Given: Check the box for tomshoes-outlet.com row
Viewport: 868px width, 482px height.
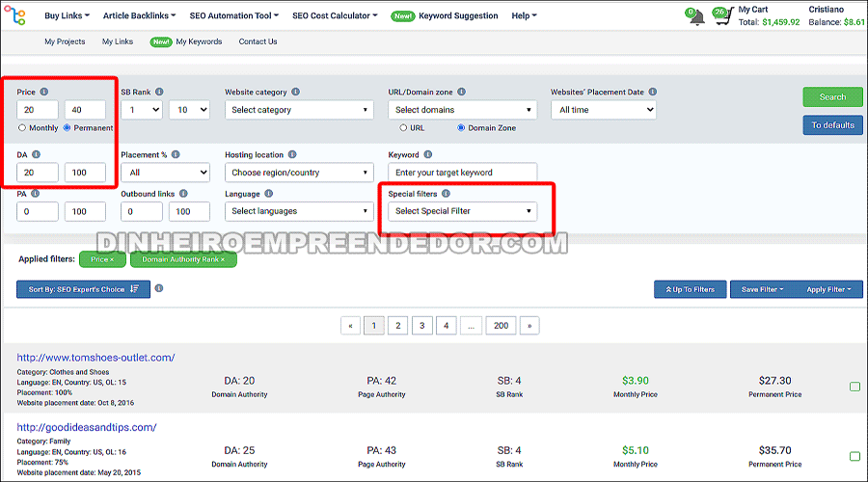Looking at the screenshot, I should click(x=854, y=387).
